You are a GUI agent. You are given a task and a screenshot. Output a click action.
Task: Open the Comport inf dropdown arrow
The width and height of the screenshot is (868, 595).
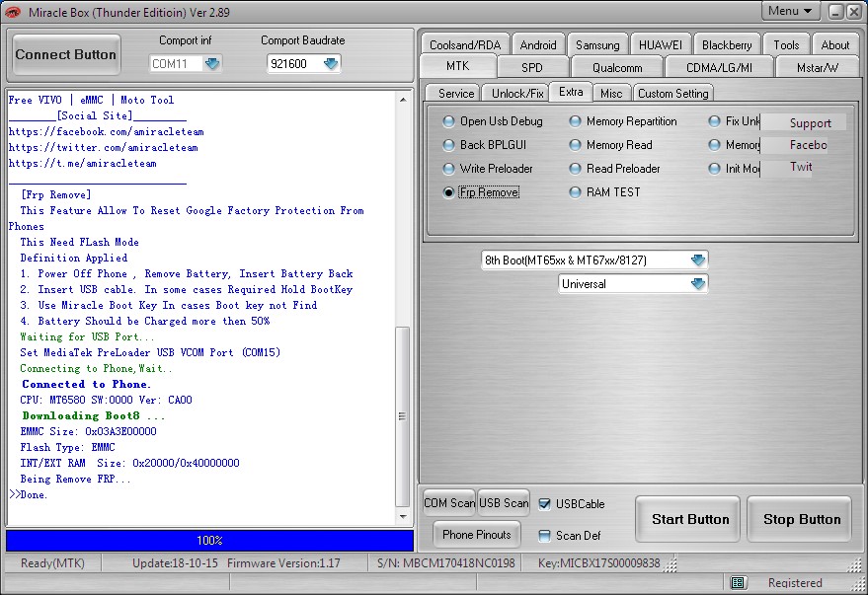tap(212, 63)
